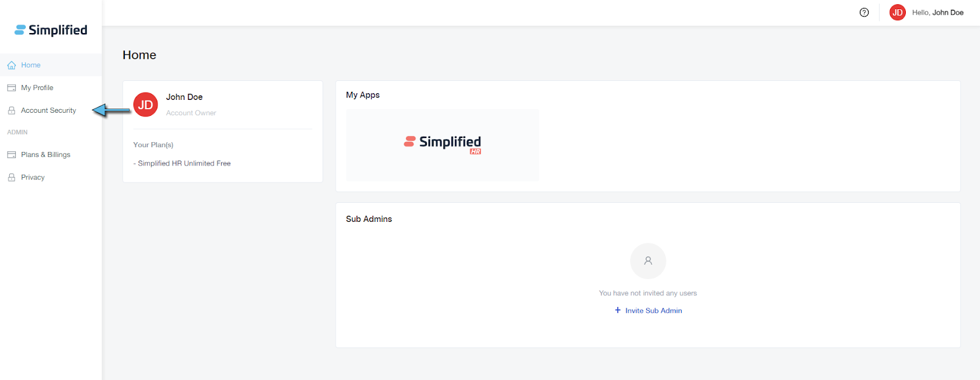Click the Simplified HR Unlimited Free plan text
980x380 pixels.
pyautogui.click(x=184, y=164)
